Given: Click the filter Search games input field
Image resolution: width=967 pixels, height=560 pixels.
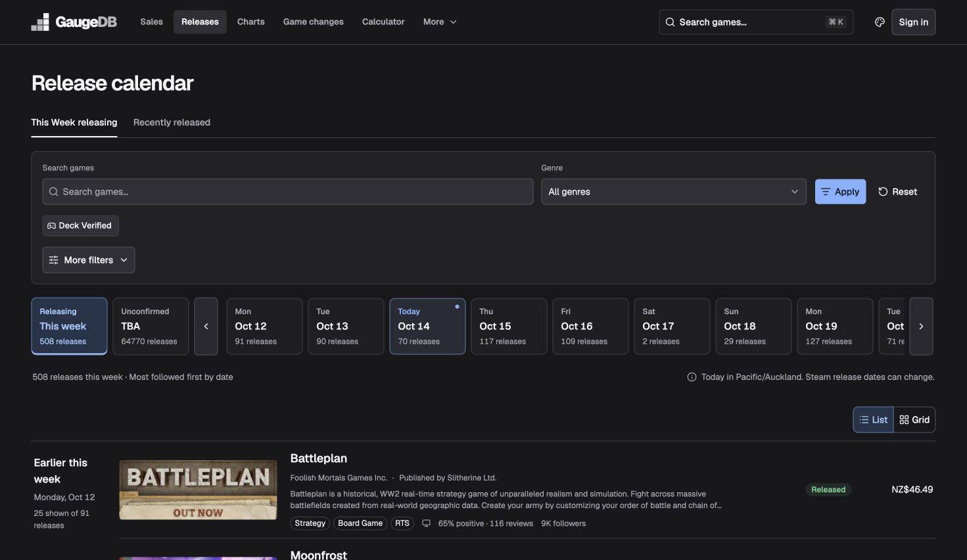Looking at the screenshot, I should click(x=288, y=191).
